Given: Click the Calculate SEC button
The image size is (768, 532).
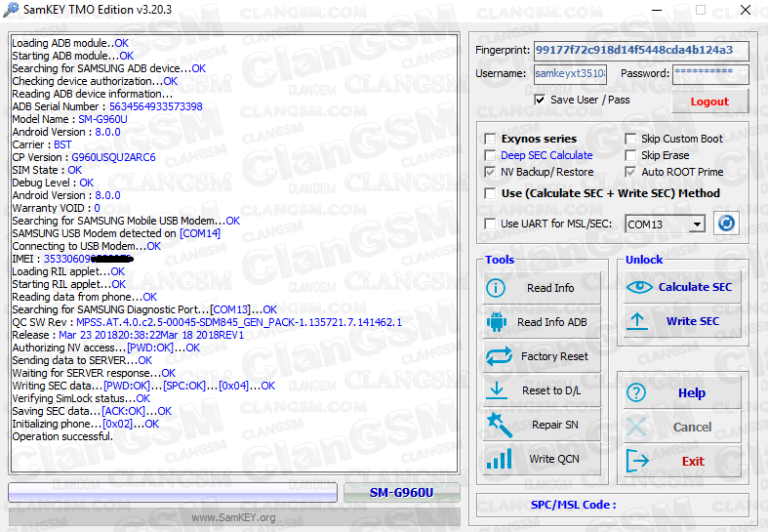Looking at the screenshot, I should (x=682, y=287).
